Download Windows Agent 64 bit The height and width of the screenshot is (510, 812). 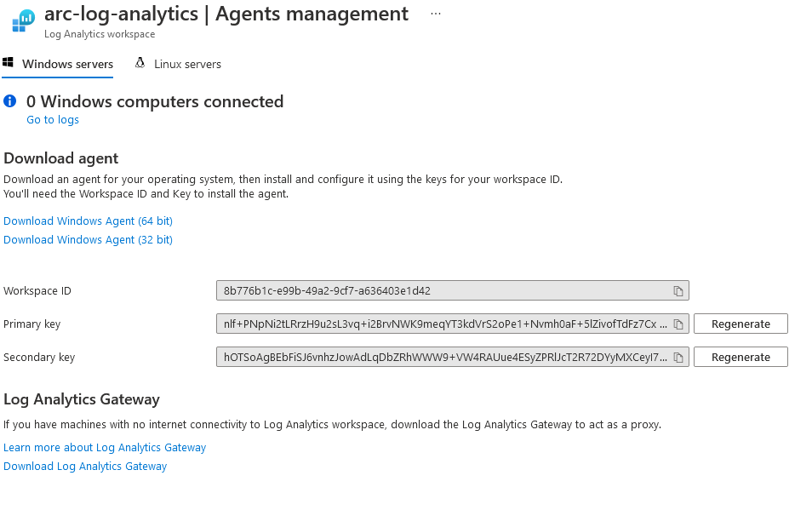[88, 221]
